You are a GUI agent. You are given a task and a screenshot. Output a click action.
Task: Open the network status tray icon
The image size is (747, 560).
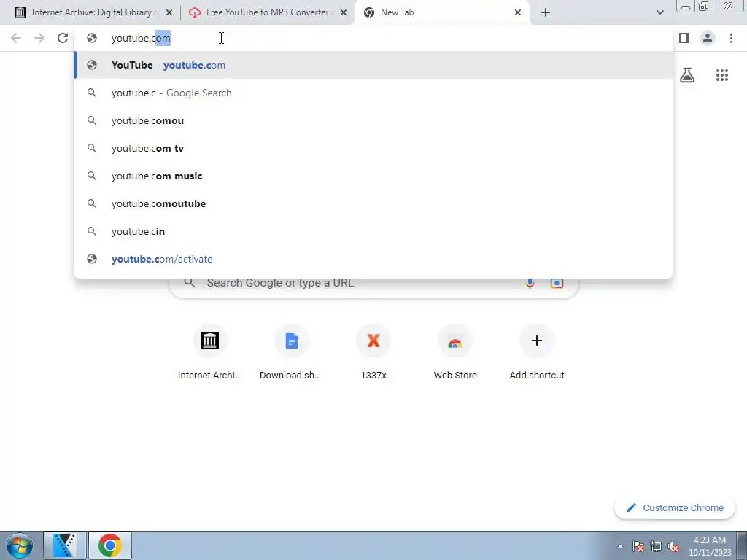point(656,546)
